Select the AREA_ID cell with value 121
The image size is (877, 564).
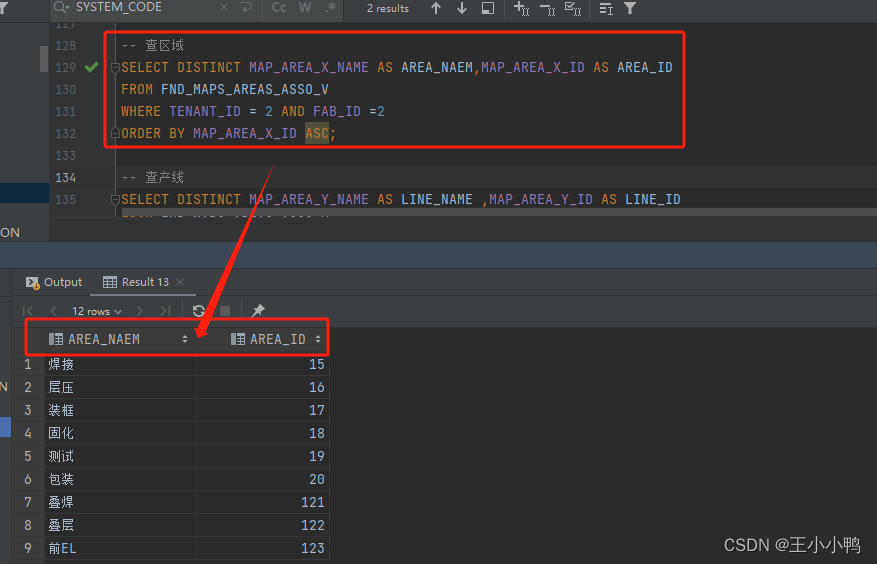263,502
